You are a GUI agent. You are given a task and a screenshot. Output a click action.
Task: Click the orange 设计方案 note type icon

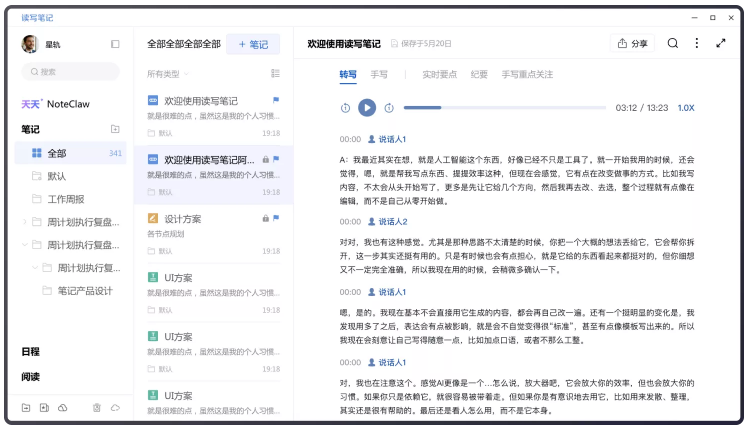point(153,218)
